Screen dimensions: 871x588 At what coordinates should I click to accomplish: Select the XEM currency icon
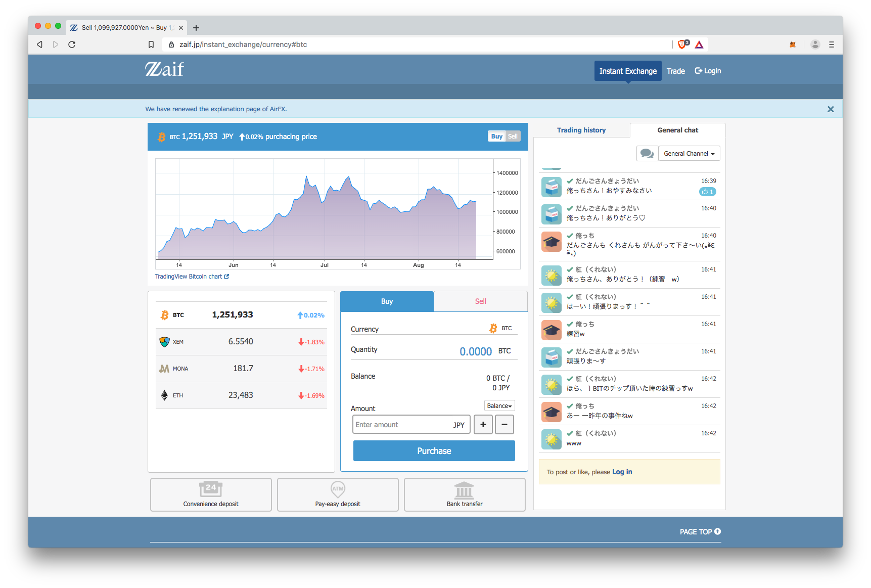[164, 342]
